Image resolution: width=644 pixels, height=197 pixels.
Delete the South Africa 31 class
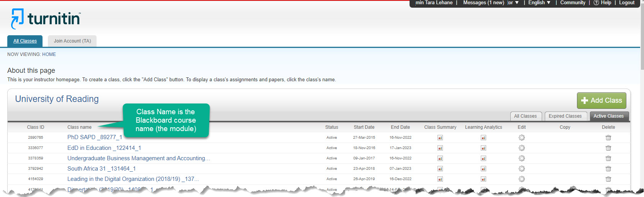(608, 169)
